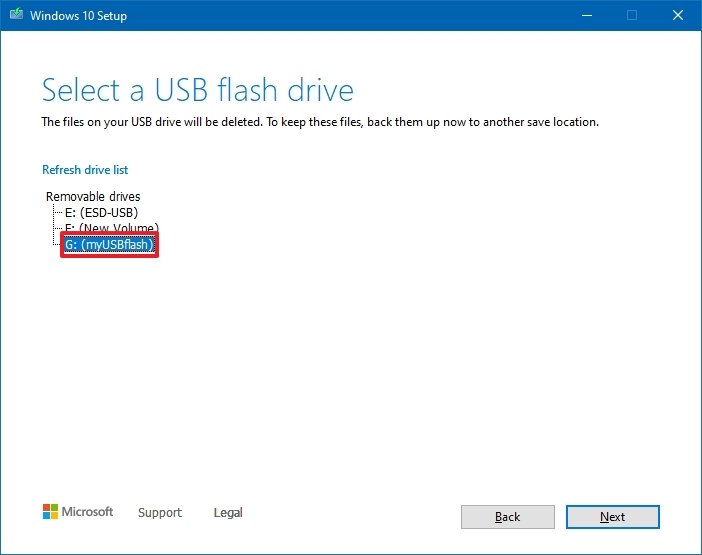Close the Windows 10 Setup window
The image size is (702, 555).
click(678, 15)
